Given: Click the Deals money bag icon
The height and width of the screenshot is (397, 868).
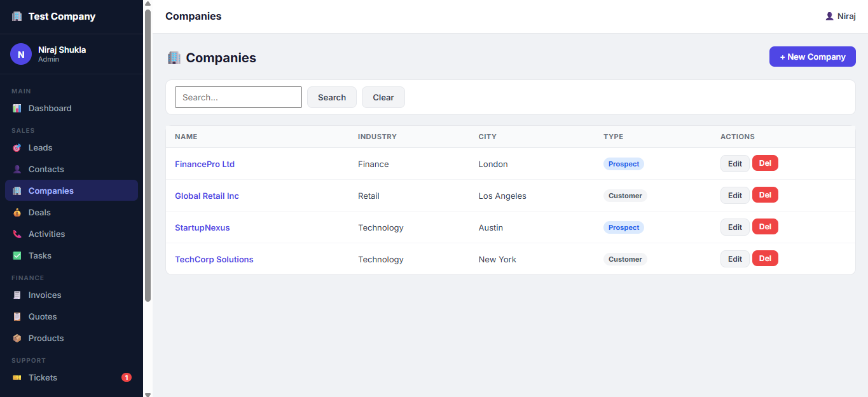Looking at the screenshot, I should tap(17, 213).
